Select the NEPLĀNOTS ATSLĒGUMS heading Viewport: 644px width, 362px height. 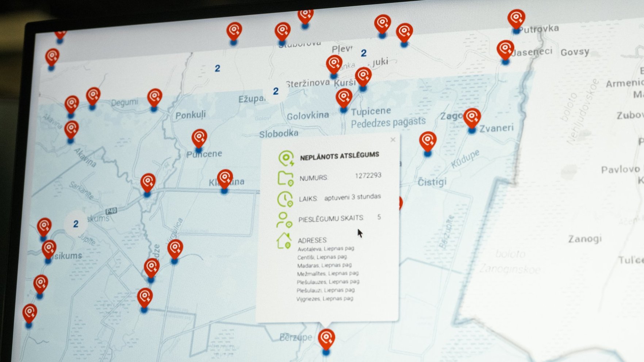coord(340,156)
